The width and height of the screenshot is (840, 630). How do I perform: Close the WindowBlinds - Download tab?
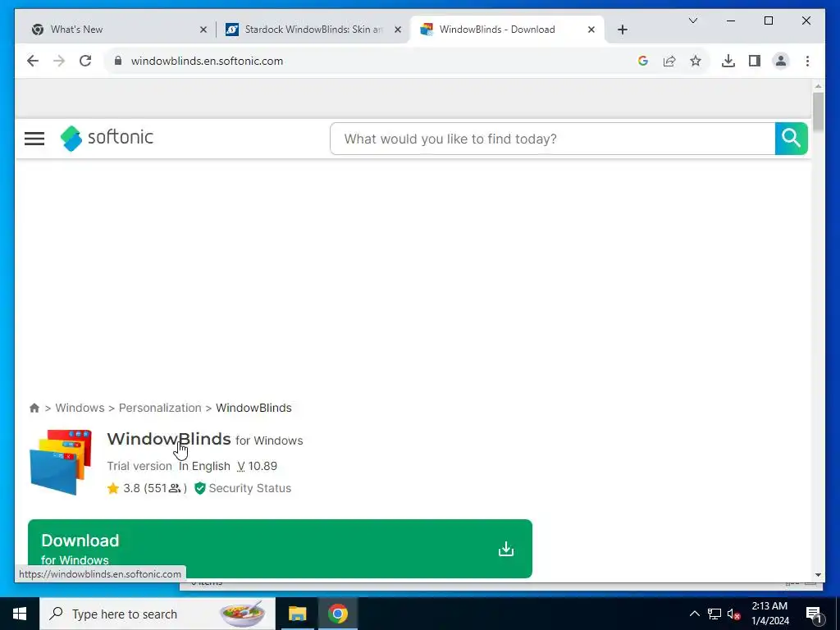pyautogui.click(x=591, y=30)
